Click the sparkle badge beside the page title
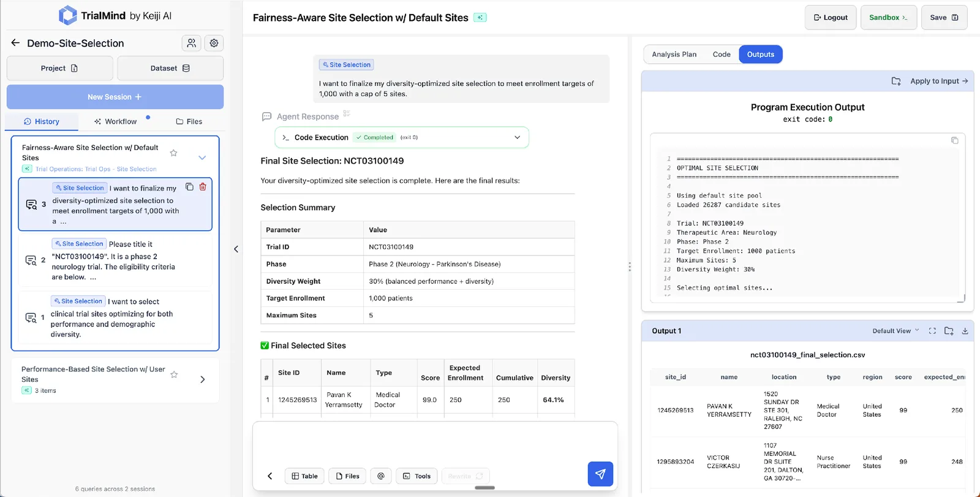The width and height of the screenshot is (980, 497). click(x=481, y=18)
